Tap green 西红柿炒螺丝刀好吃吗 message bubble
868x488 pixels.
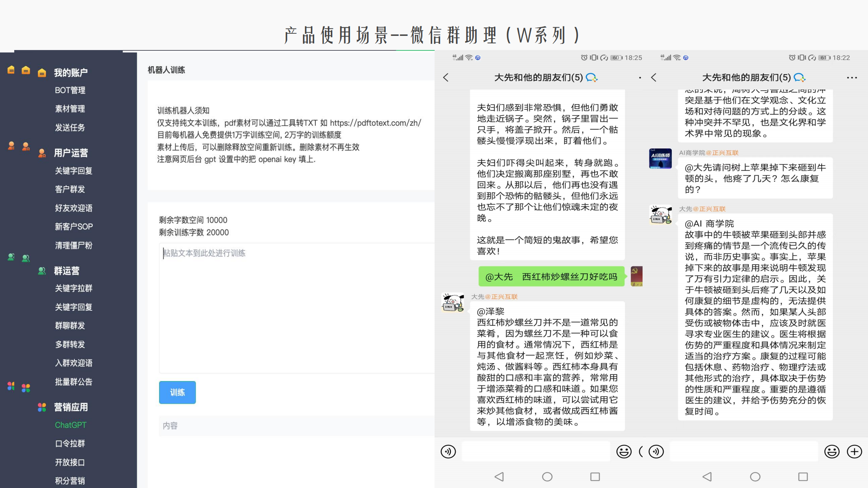click(551, 277)
